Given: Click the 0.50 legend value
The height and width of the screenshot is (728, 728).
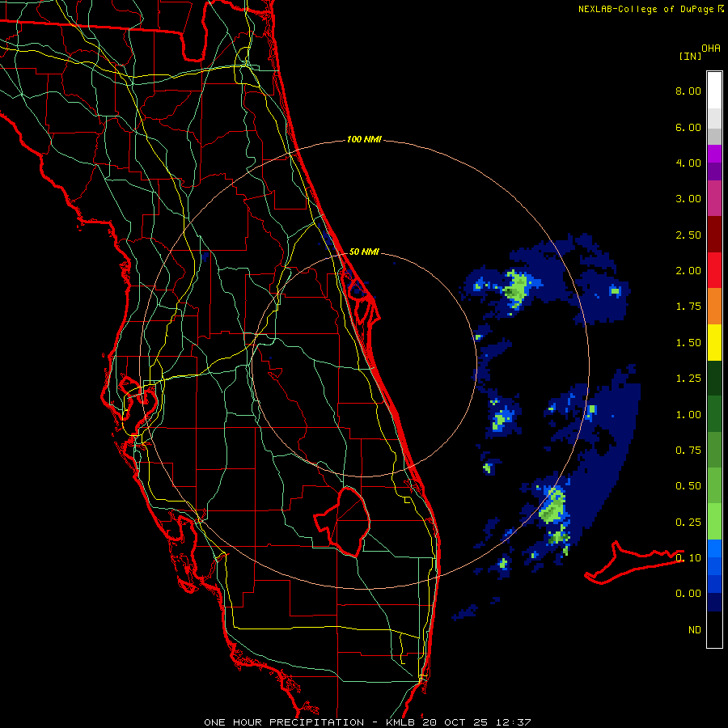Looking at the screenshot, I should 688,486.
